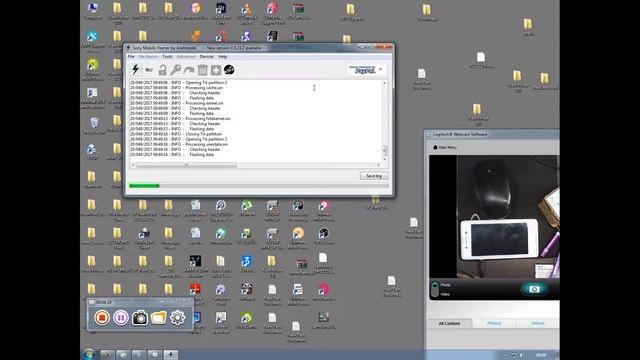Viewport: 640px width, 360px height.
Task: Select log line 'Processing cache.sin'
Action: tap(177, 88)
